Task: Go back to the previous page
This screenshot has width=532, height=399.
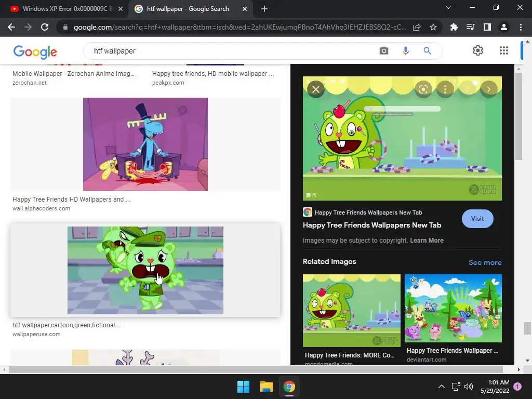Action: pyautogui.click(x=11, y=27)
